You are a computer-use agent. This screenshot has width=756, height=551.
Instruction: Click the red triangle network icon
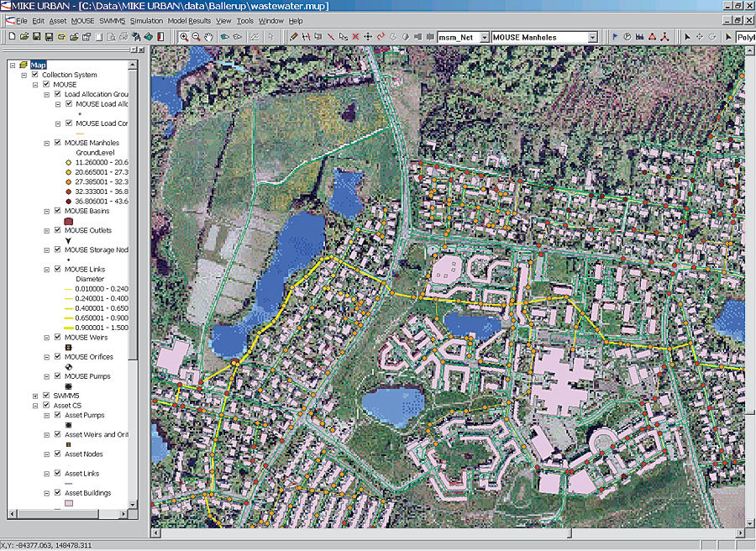pos(652,37)
